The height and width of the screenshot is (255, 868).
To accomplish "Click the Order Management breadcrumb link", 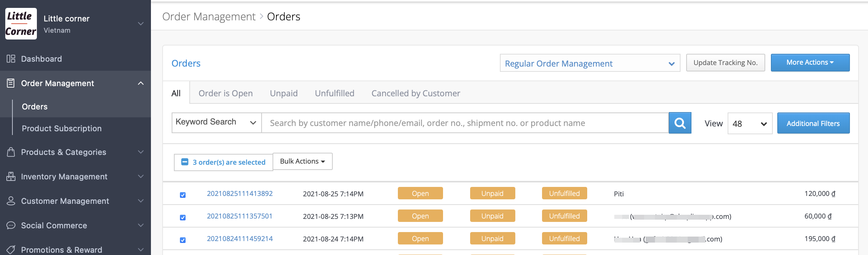I will 209,17.
